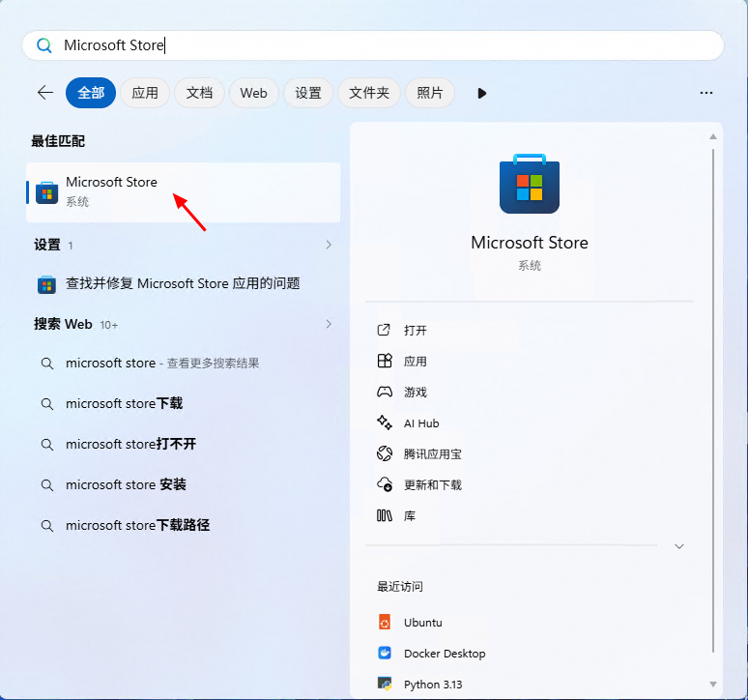Select the 应用 filter tab
748x700 pixels.
coord(145,93)
